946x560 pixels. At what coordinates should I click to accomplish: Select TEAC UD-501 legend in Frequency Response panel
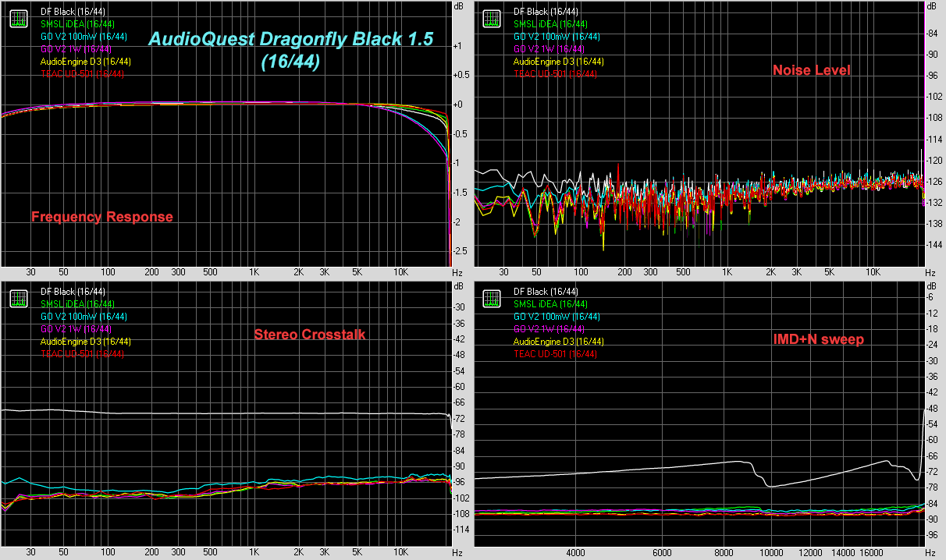point(82,74)
